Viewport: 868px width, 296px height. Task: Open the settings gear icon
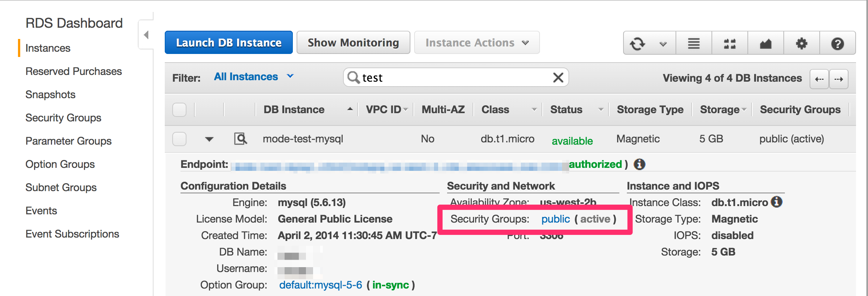point(801,43)
